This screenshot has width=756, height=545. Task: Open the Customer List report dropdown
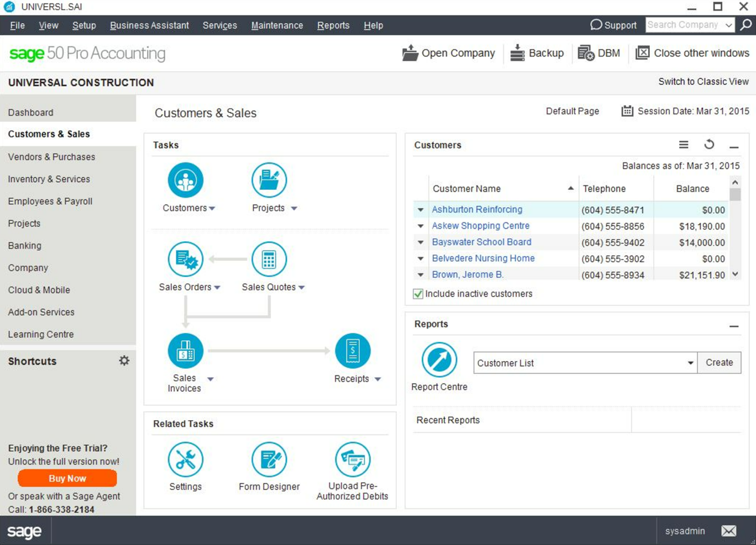[690, 363]
